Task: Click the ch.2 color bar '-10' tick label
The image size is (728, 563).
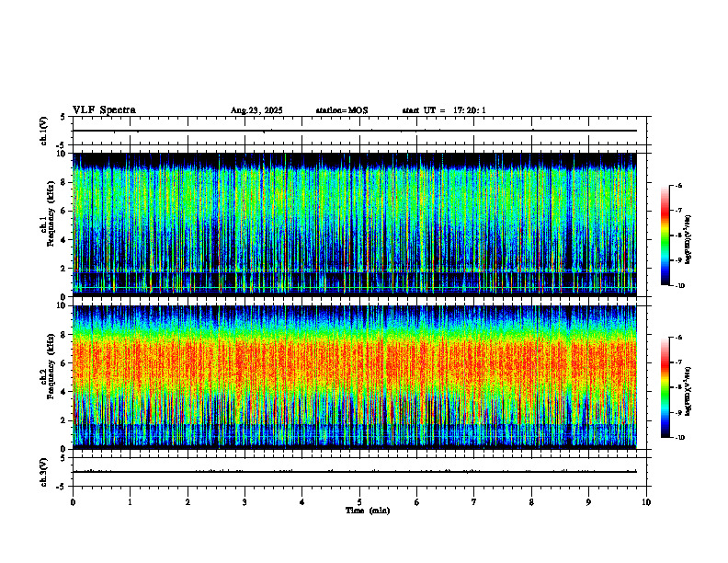Action: (679, 438)
